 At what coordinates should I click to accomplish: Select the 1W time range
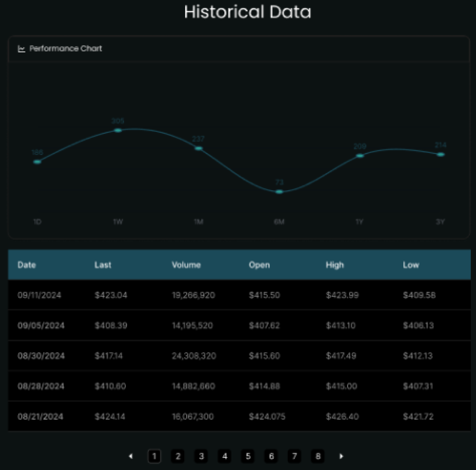(118, 222)
